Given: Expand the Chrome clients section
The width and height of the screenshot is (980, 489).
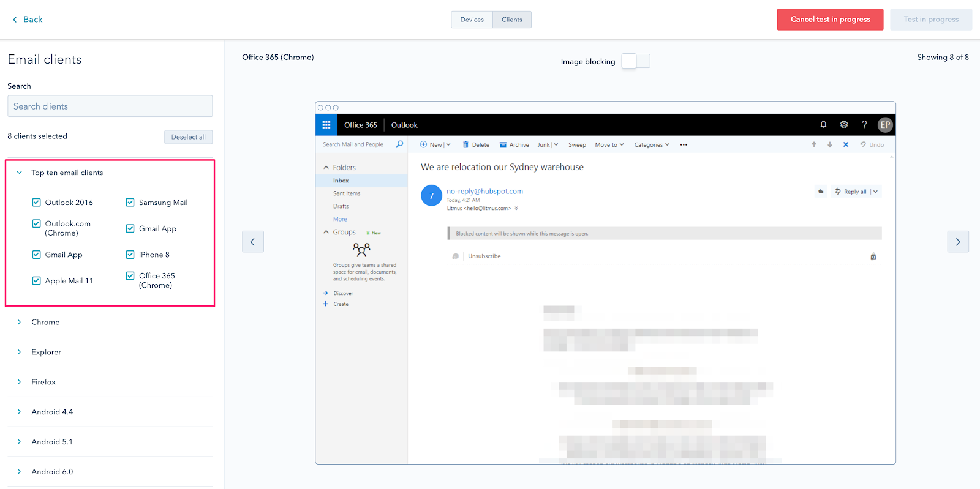Looking at the screenshot, I should coord(19,322).
